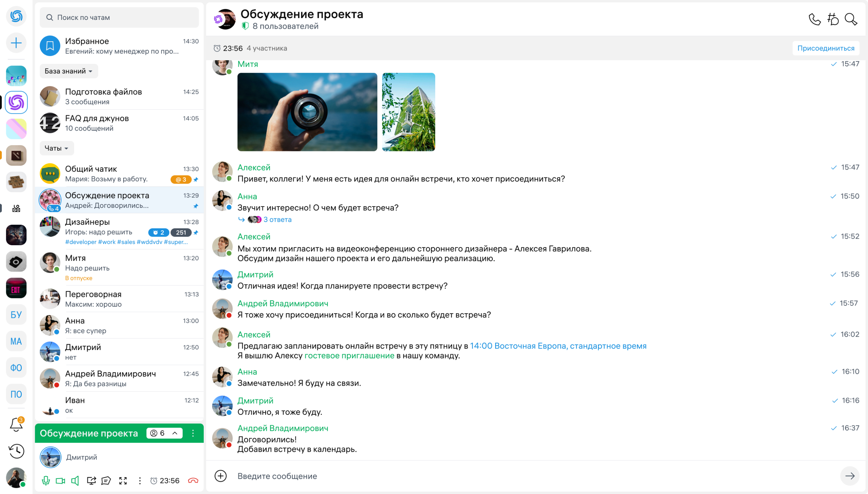Open the history clock icon in sidebar
The width and height of the screenshot is (868, 494).
coord(16,451)
